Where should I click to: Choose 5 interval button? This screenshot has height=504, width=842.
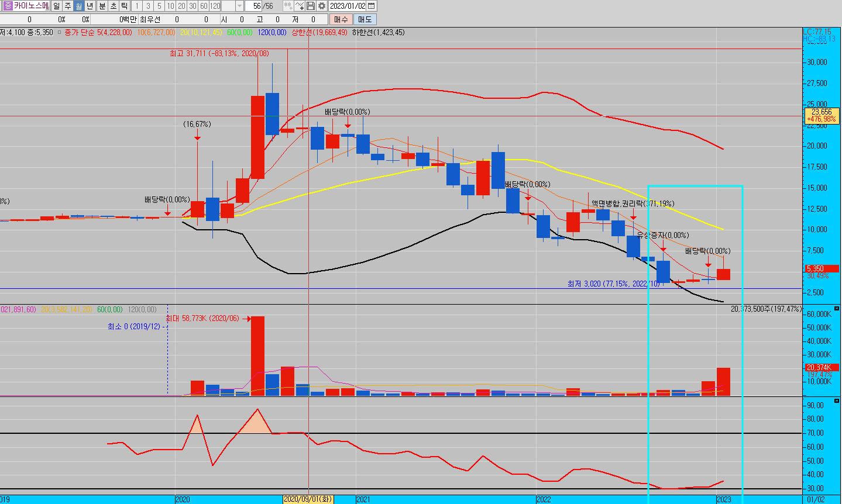159,6
